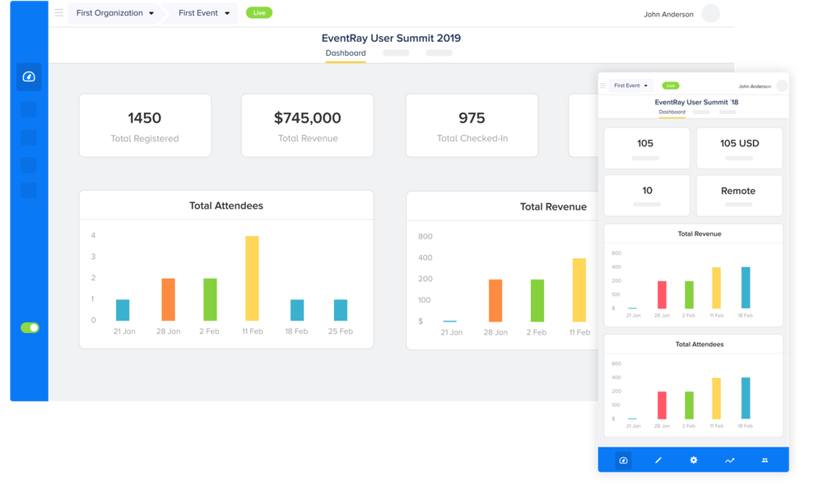The image size is (823, 504).
Task: Open the $745,000 Total Revenue card
Action: coord(308,125)
